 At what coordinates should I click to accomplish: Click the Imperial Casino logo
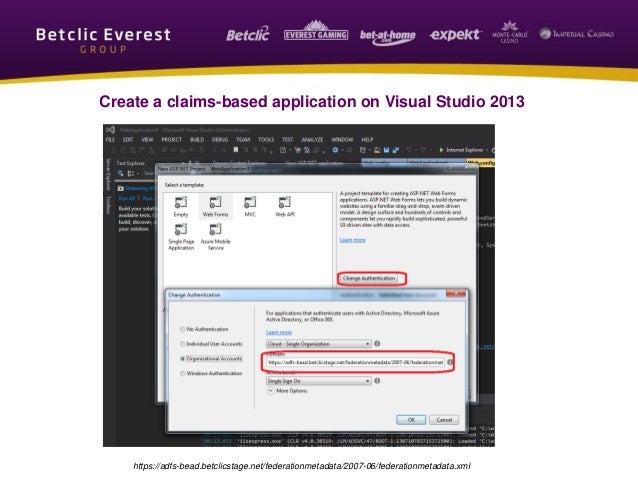pyautogui.click(x=577, y=34)
